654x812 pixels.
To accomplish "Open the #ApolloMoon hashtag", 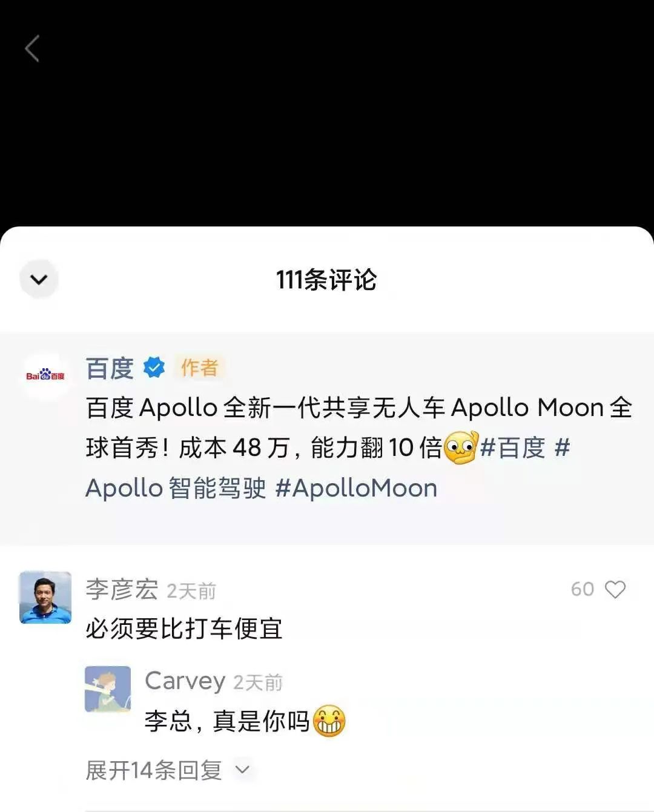I will coord(356,488).
